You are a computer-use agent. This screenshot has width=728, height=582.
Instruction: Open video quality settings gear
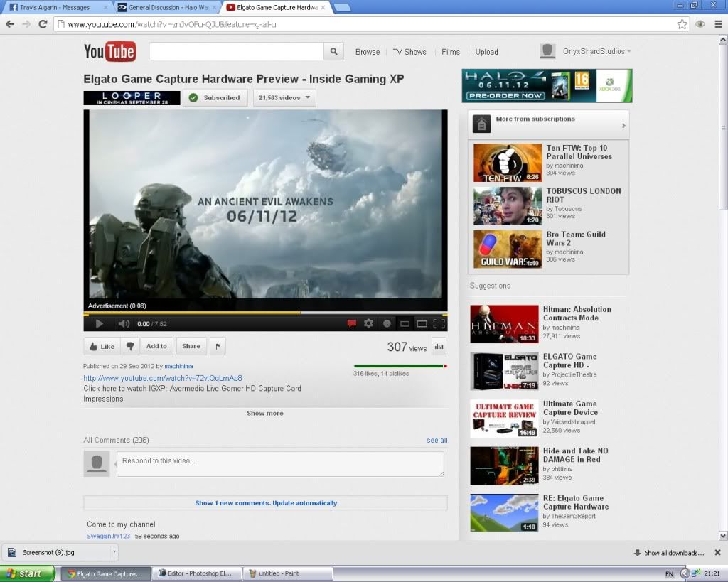click(368, 323)
